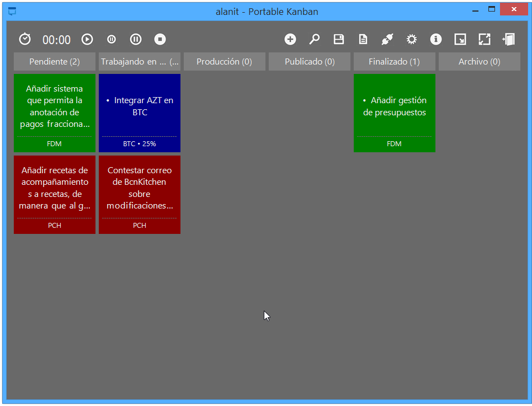Viewport: 532px width, 406px height.
Task: Open the red Contestar correo de BcnKitchen card
Action: [x=140, y=194]
